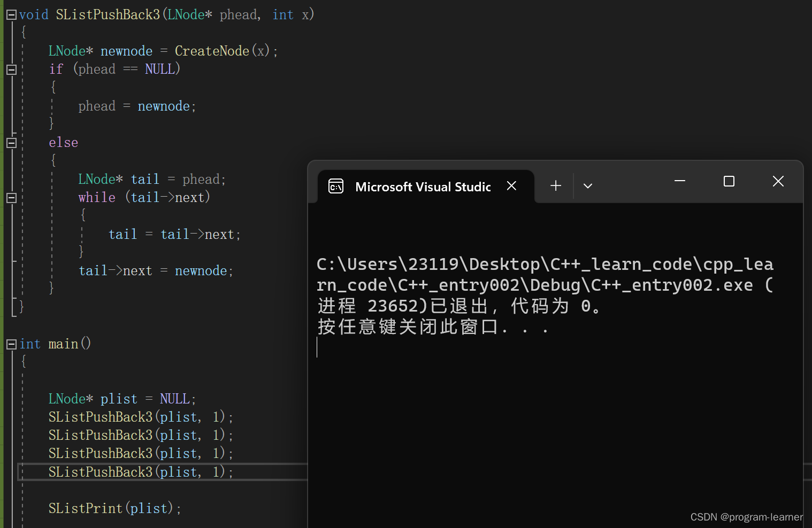Click the SListPushBack3 function name in its definition
Screen dimensions: 812x528
108,14
